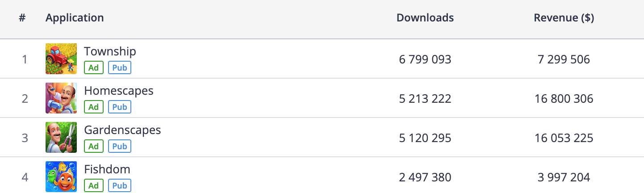Click the Application column header

(75, 18)
